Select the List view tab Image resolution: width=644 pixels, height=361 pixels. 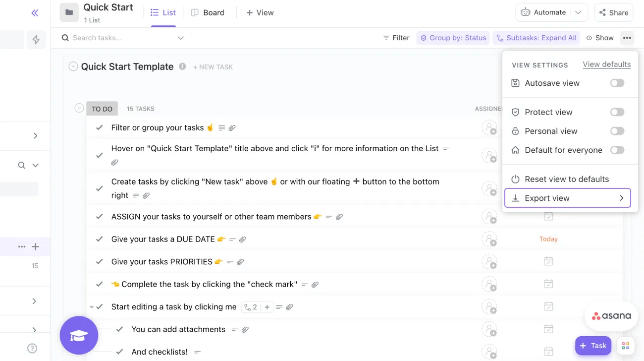click(163, 12)
